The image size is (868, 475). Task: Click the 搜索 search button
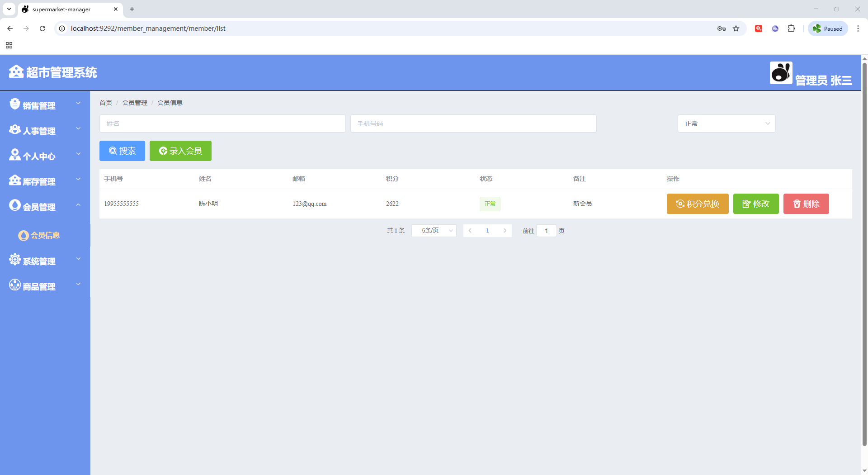pyautogui.click(x=122, y=151)
